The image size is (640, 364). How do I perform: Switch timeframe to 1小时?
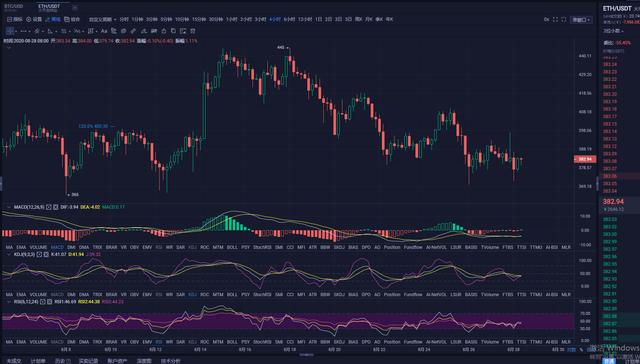pos(232,19)
